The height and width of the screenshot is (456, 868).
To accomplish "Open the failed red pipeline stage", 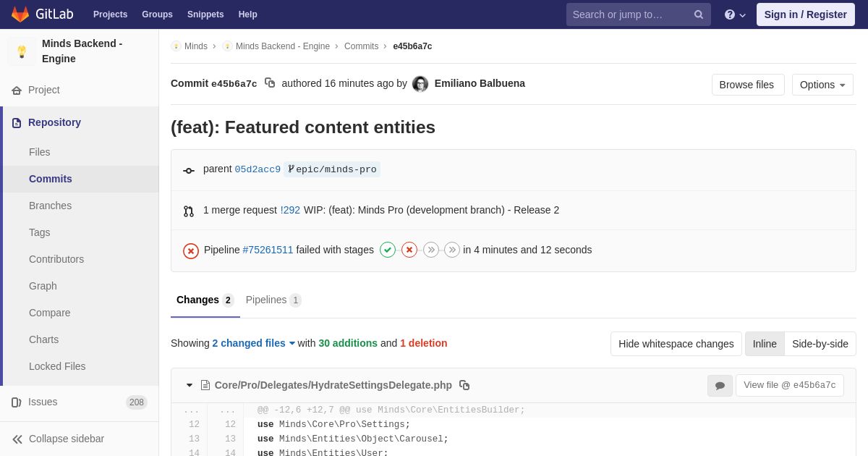I will tap(409, 250).
